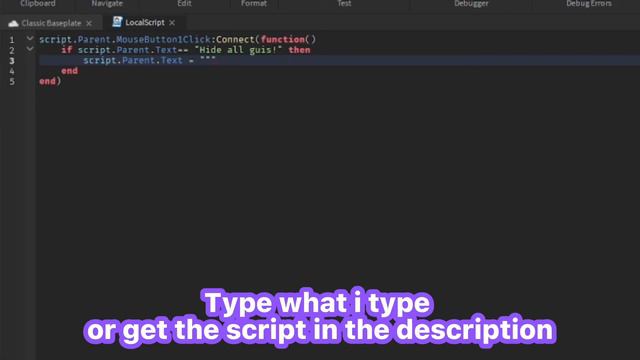Click the 'end)' text on line 5
Screen dimensions: 640x360
50,81
